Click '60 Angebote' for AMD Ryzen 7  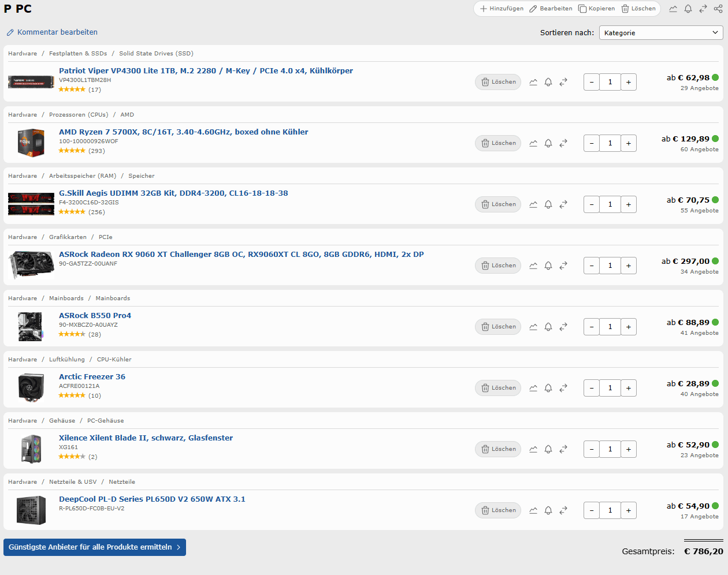[700, 150]
